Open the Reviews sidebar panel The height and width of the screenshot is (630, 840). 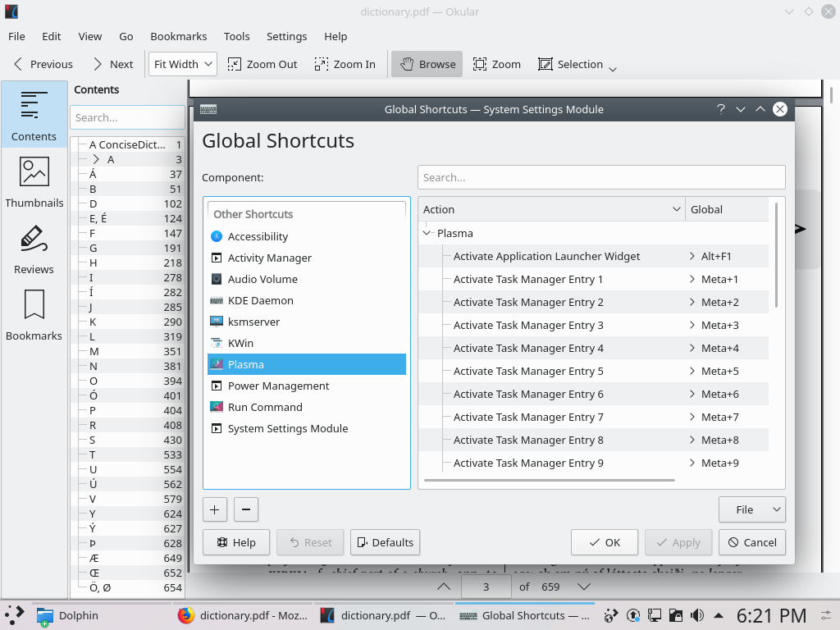coord(34,249)
